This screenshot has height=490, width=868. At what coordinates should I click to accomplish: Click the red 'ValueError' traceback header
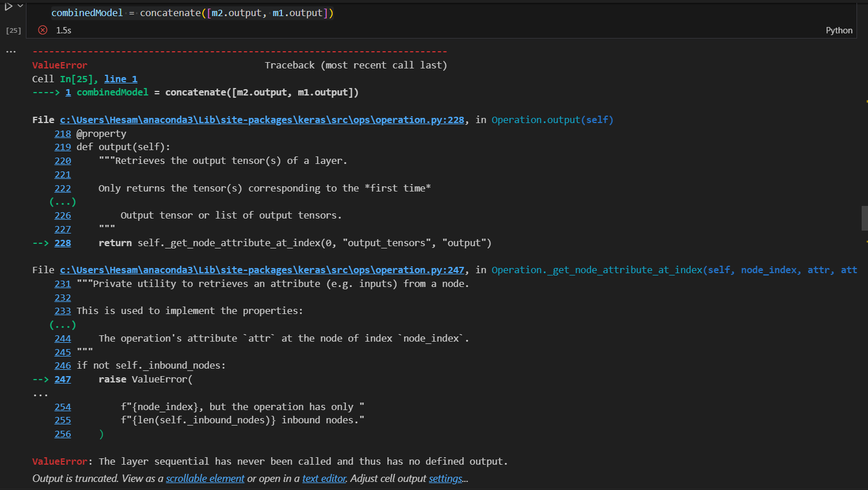point(60,65)
